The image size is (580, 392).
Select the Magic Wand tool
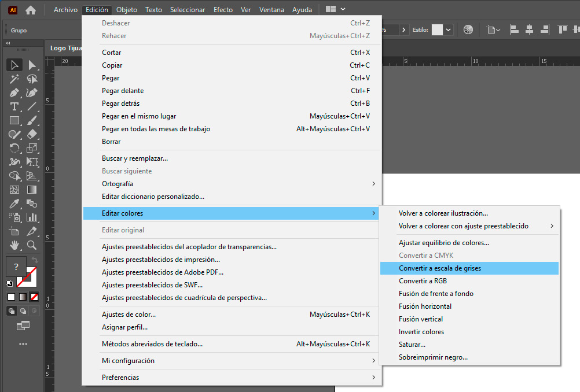point(14,79)
